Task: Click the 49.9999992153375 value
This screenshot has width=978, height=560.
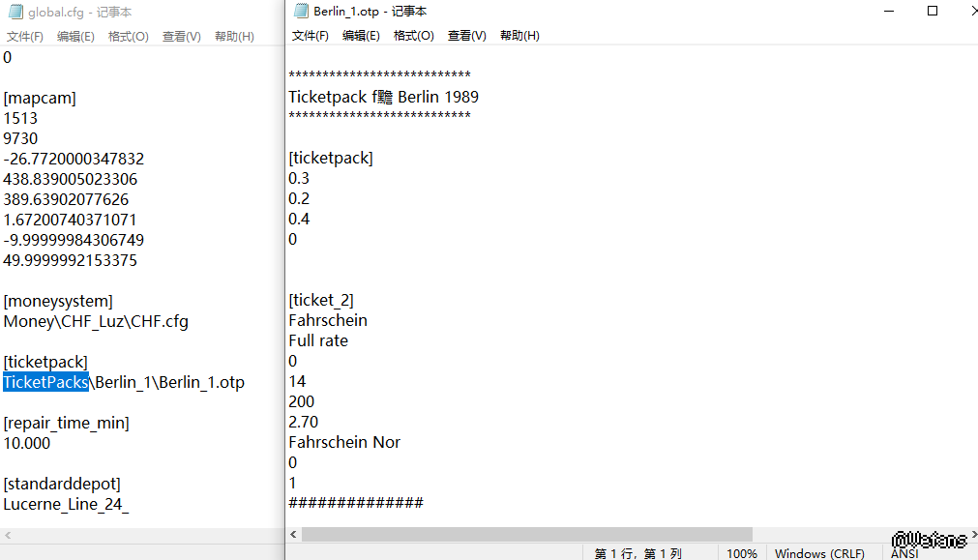Action: [70, 261]
